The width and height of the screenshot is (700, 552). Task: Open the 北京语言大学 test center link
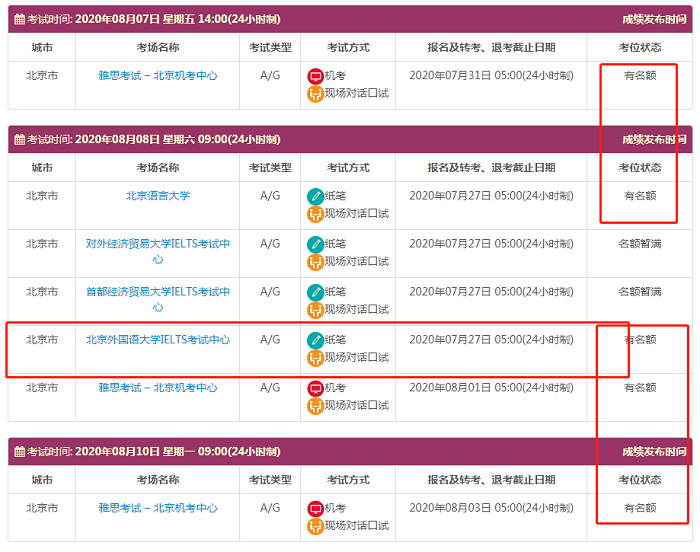(x=158, y=196)
